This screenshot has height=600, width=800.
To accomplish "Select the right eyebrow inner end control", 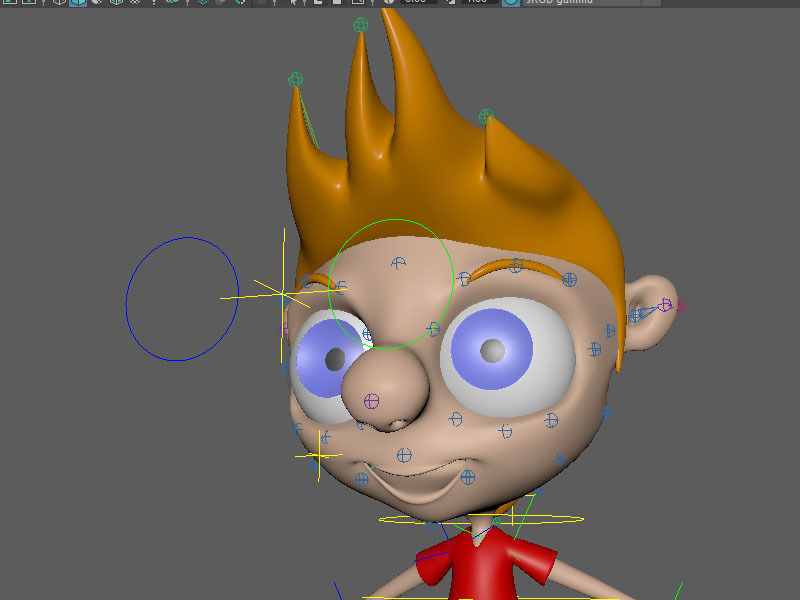I will click(x=464, y=279).
